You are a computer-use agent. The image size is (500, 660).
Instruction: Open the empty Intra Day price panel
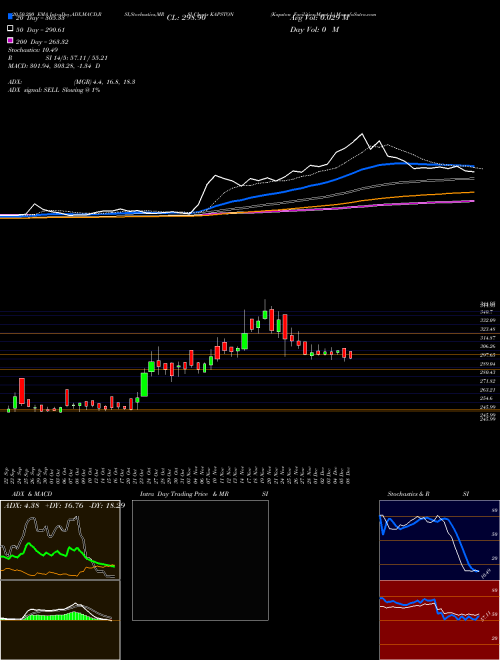point(200,560)
